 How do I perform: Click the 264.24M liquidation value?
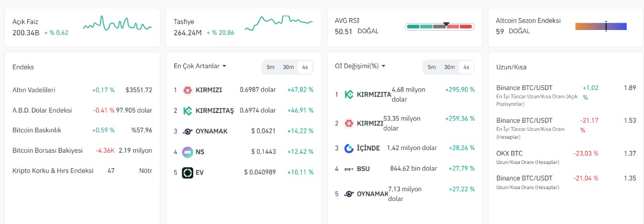[x=187, y=32]
